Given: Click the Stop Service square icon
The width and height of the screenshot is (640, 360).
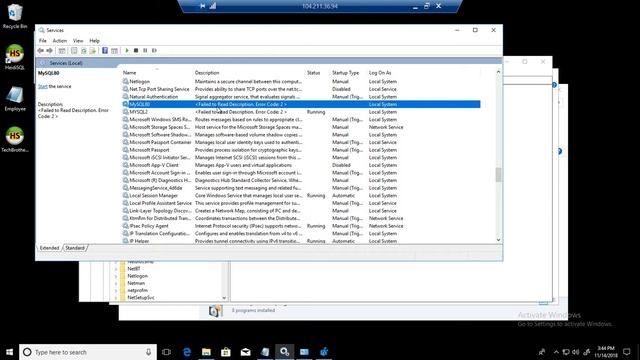Looking at the screenshot, I should click(x=136, y=51).
